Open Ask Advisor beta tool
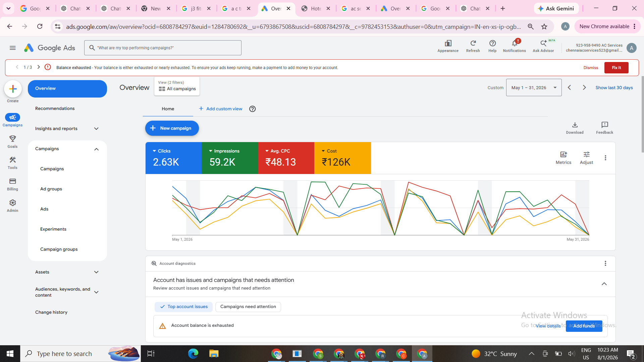The height and width of the screenshot is (362, 644). coord(543,46)
